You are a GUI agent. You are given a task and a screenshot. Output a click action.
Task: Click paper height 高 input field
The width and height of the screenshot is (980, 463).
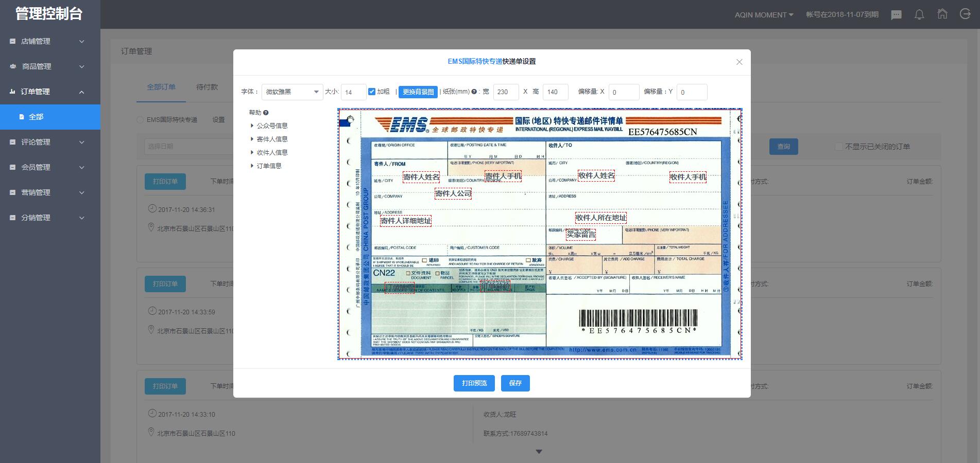[x=556, y=92]
